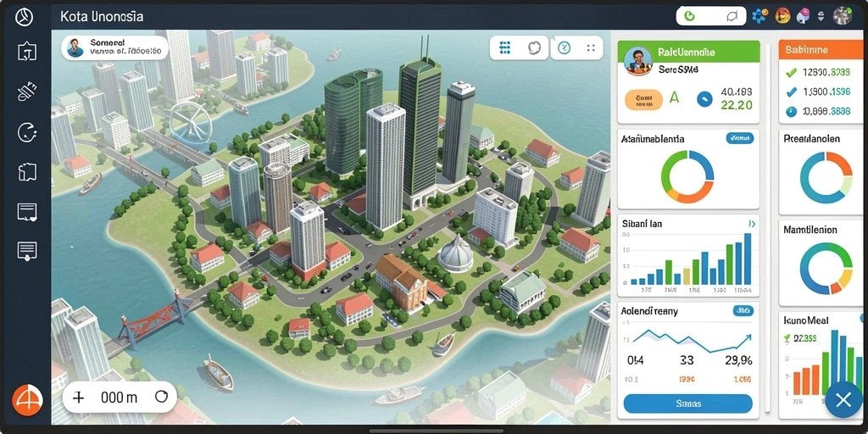Click the refresh icon on the map toolbar
868x434 pixels.
(x=534, y=48)
